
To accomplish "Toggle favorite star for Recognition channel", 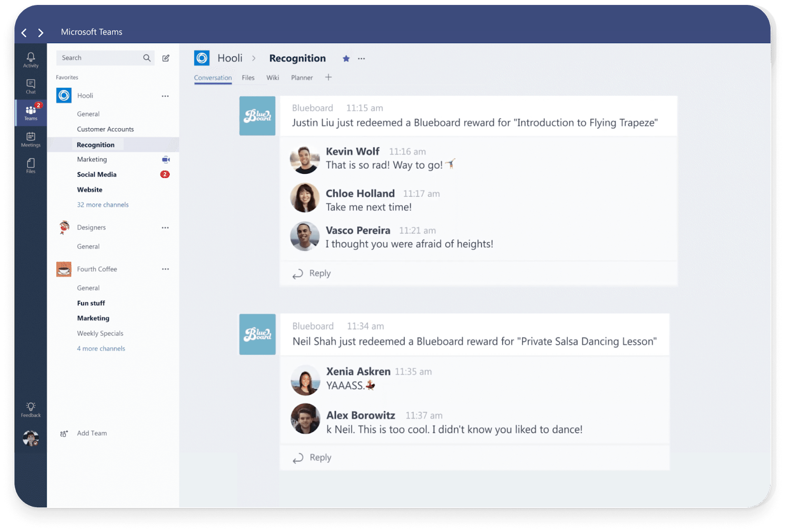I will 346,58.
